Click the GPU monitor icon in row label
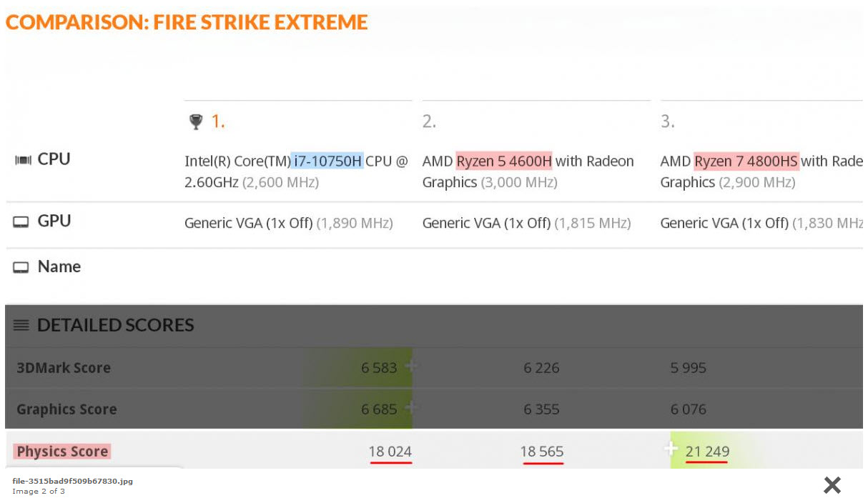Image resolution: width=868 pixels, height=503 pixels. (x=21, y=222)
